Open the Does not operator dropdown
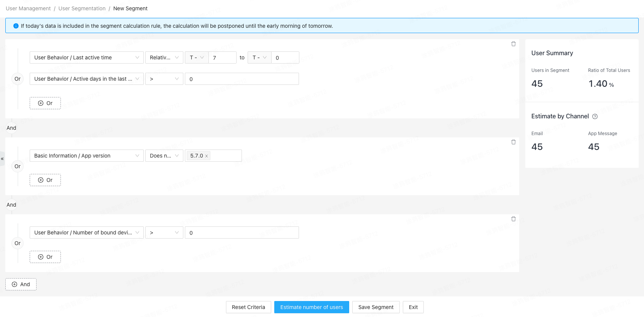Image resolution: width=644 pixels, height=317 pixels. (x=164, y=156)
